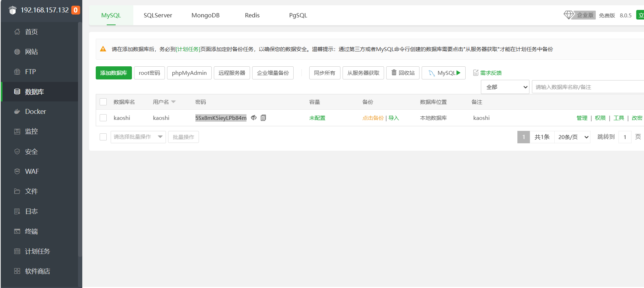Screen dimensions: 644x288
Task: Open phpMyAdmin button
Action: 189,73
